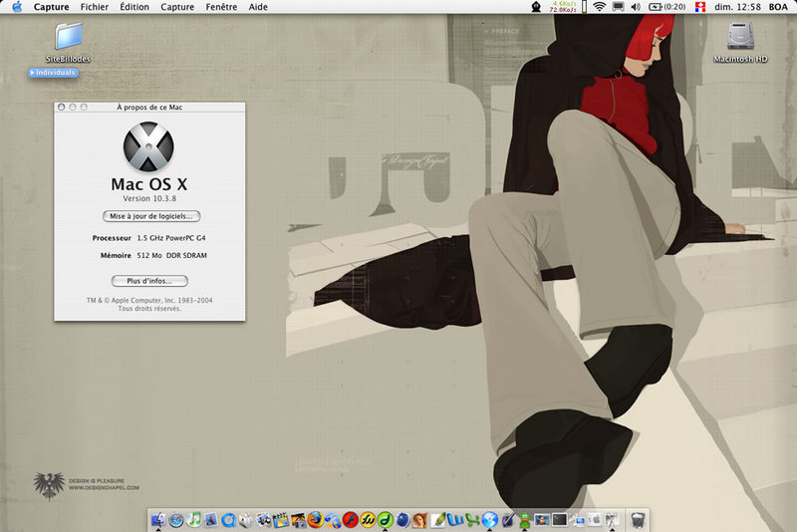797x532 pixels.
Task: Open the Swiss flag input menu
Action: pyautogui.click(x=700, y=7)
